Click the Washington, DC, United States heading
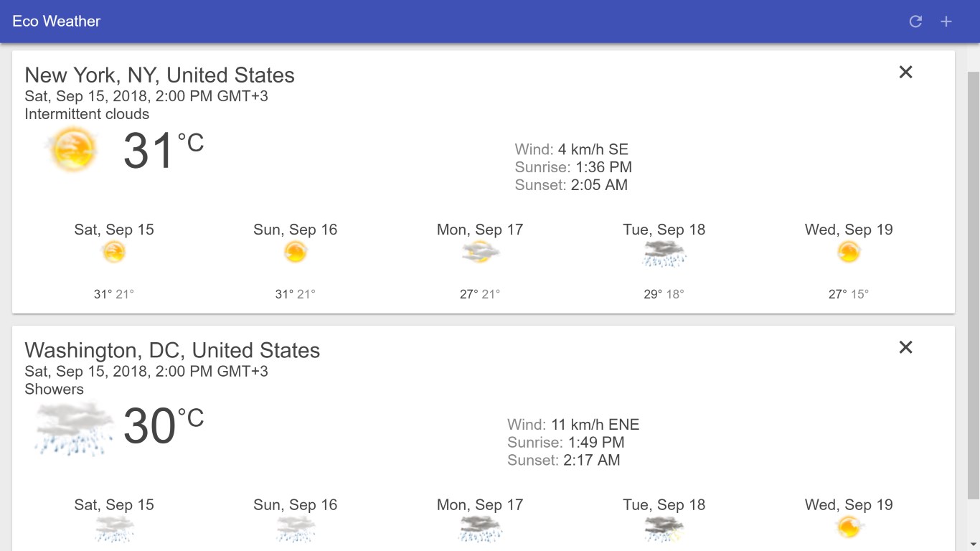Screen dimensions: 980x551 [172, 351]
